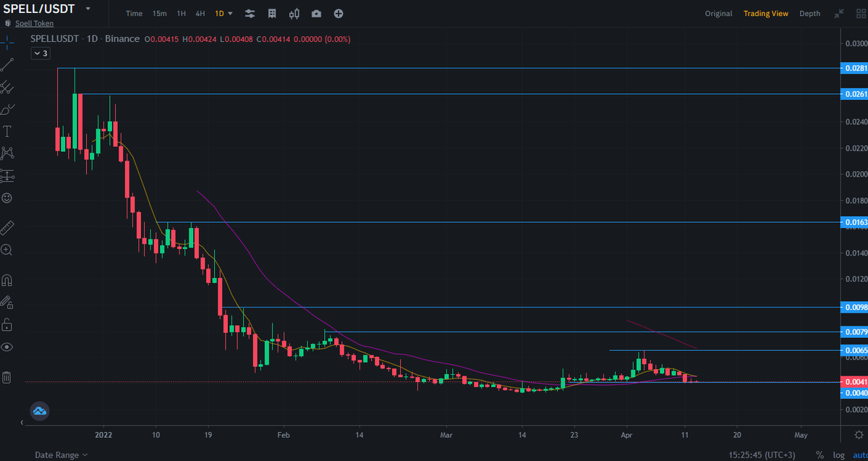The image size is (868, 461).
Task: Open the pitchfork drawing tools
Action: 7,87
